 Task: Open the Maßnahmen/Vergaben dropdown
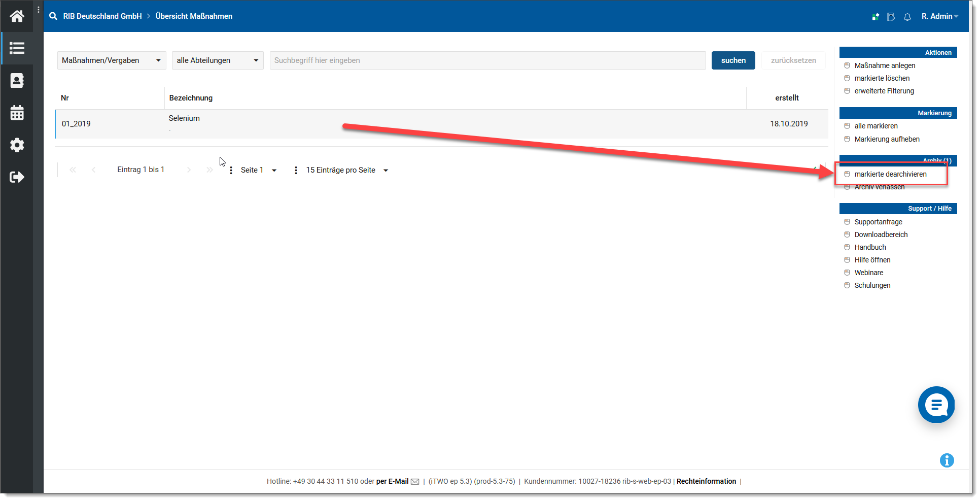coord(112,60)
